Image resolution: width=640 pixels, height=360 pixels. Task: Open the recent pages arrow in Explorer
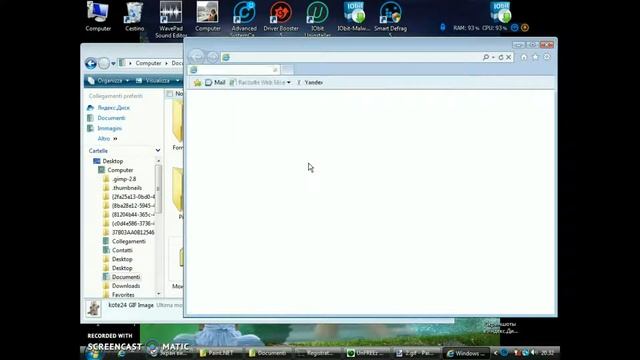coord(113,64)
